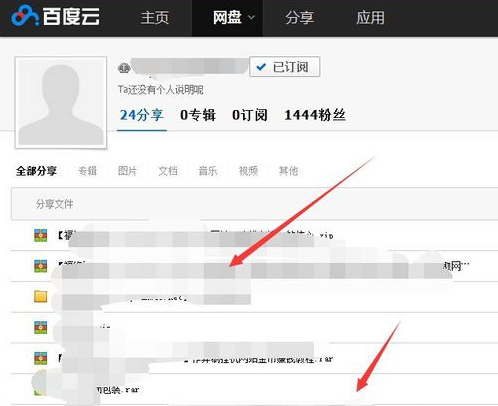Filter shares by 音乐

pyautogui.click(x=208, y=171)
